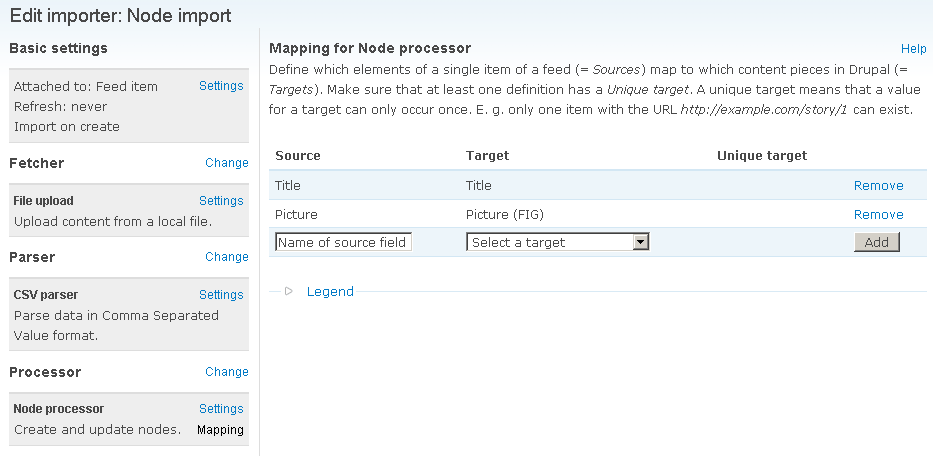The height and width of the screenshot is (458, 933).
Task: Open CSV parser Settings link
Action: click(221, 294)
